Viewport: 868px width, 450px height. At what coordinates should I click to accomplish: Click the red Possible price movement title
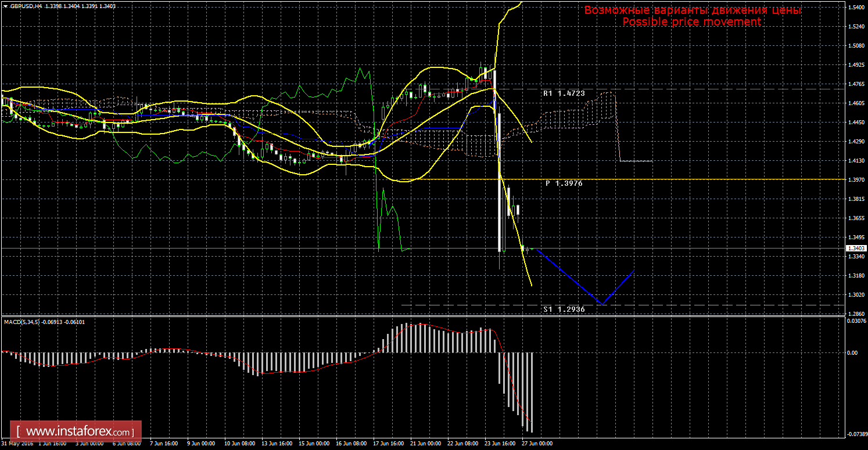click(691, 22)
